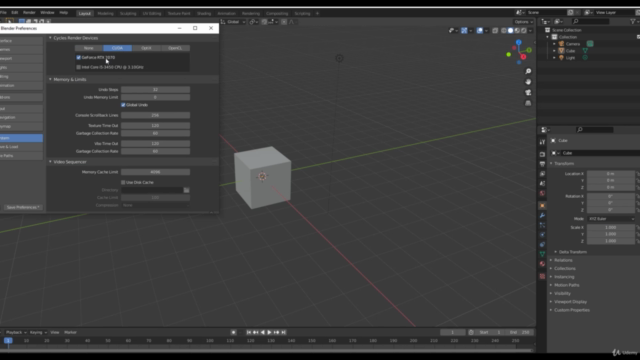Viewport: 640px width, 360px height.
Task: Toggle viewport overlays button
Action: click(480, 31)
